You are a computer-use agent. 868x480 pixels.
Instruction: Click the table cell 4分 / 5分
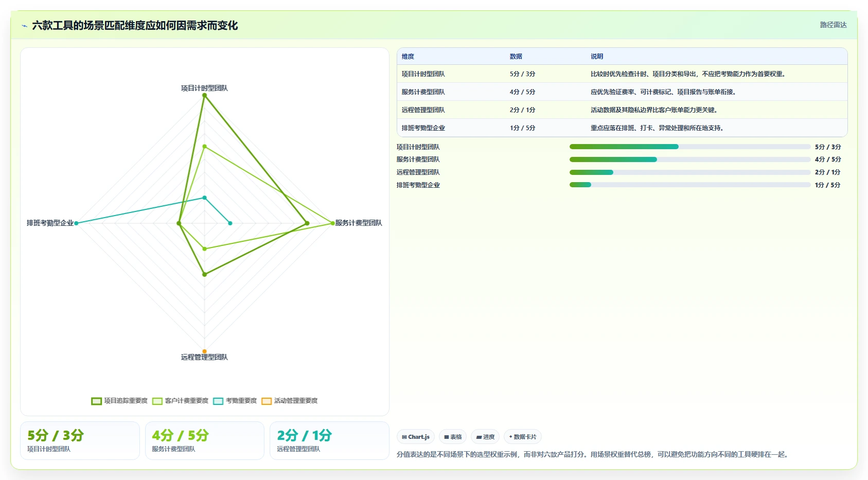[x=522, y=92]
